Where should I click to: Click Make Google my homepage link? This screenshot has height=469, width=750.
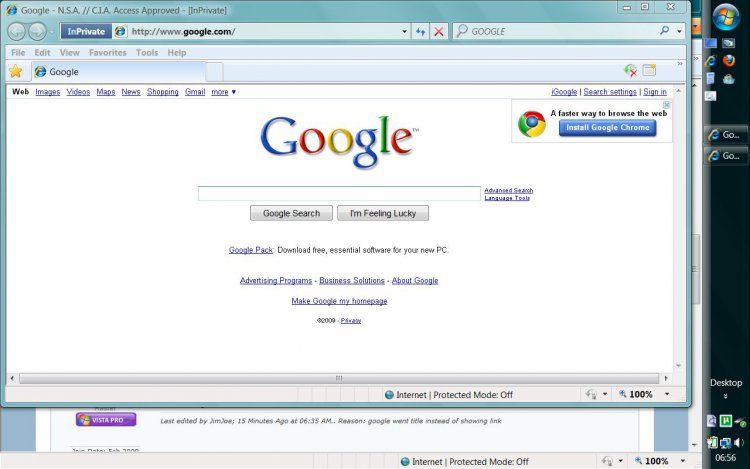[x=340, y=301]
